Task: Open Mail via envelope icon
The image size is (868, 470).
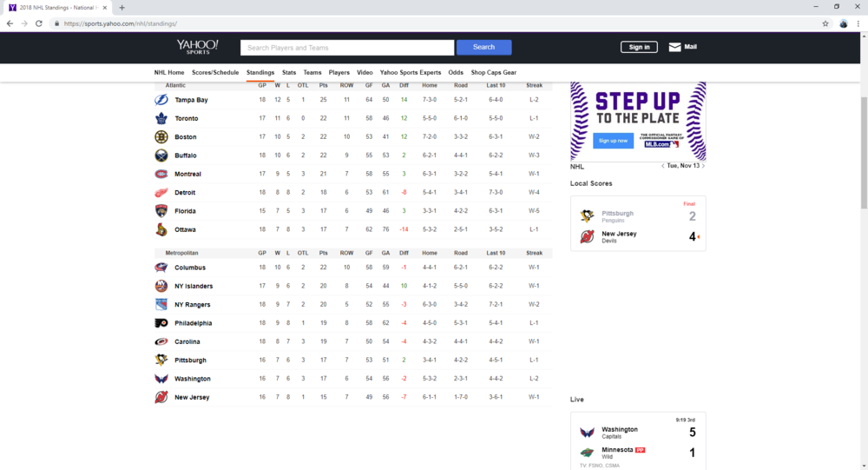Action: (x=674, y=47)
